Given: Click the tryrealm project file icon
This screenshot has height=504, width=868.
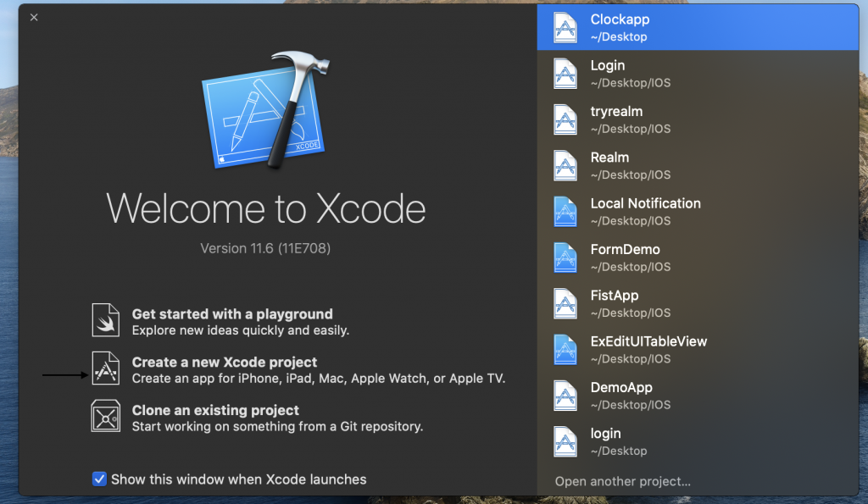Looking at the screenshot, I should [x=565, y=119].
